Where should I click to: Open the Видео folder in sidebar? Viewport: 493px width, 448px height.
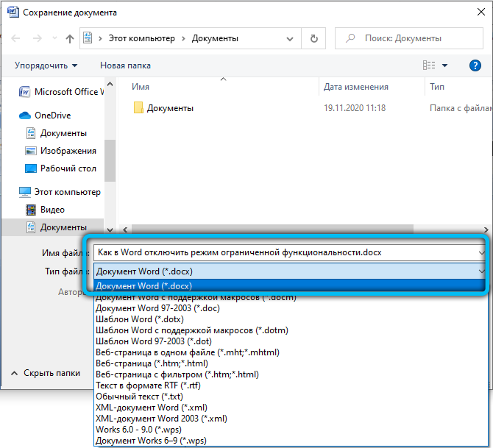52,210
